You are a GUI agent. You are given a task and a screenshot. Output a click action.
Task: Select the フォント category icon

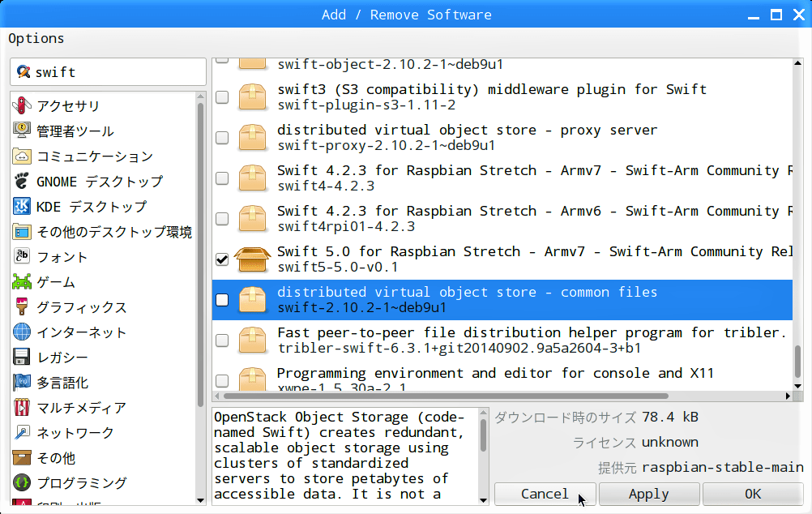tap(22, 256)
